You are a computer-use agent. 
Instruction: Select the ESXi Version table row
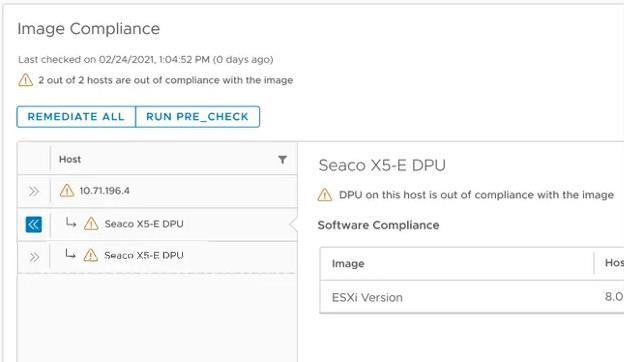pyautogui.click(x=472, y=297)
